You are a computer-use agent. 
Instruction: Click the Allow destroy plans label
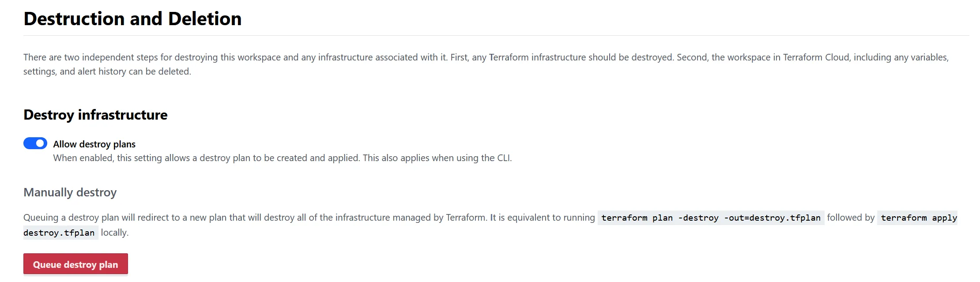click(x=94, y=143)
